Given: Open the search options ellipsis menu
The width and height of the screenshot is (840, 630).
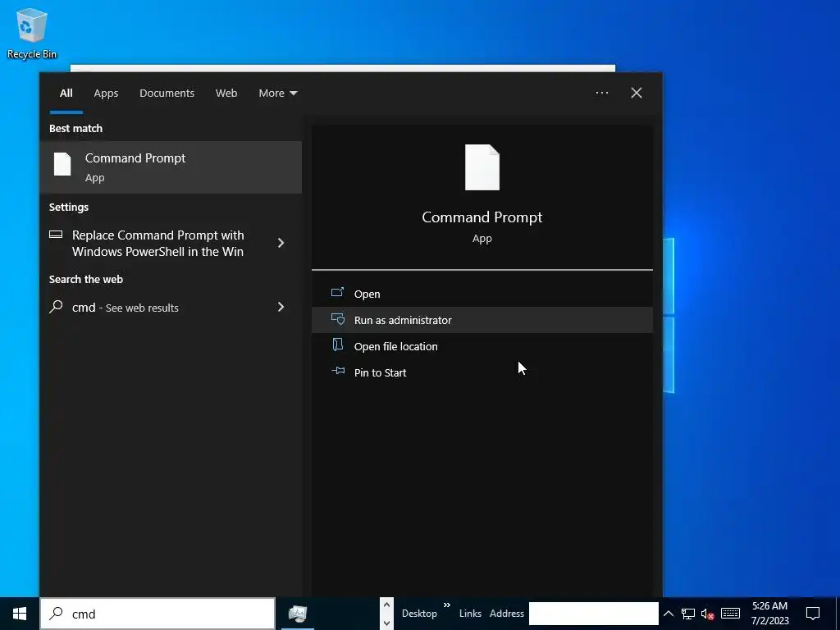Looking at the screenshot, I should coord(601,93).
